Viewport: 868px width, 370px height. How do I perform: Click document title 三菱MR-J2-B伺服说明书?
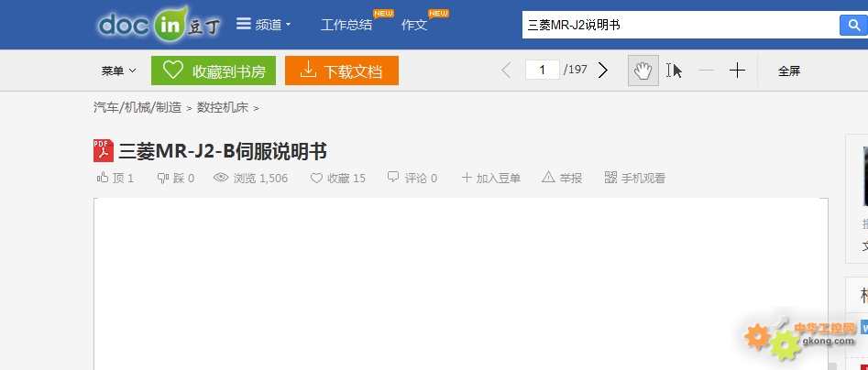click(x=223, y=151)
